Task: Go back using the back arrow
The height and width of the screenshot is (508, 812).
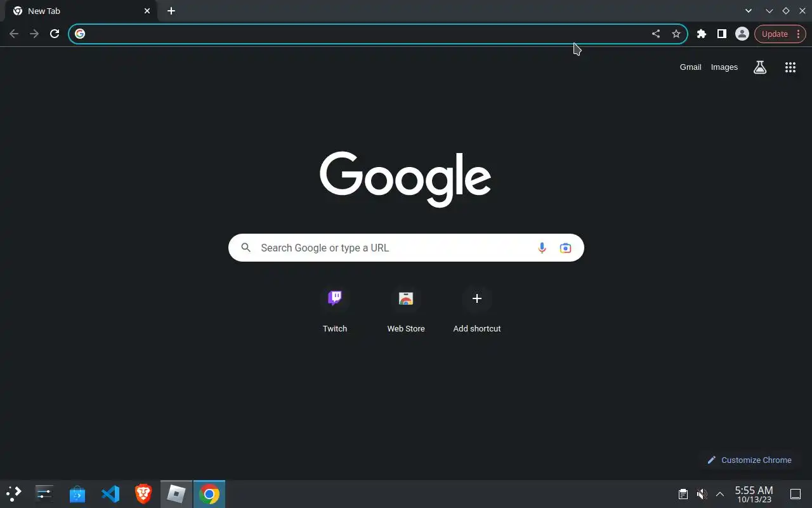Action: pos(14,34)
